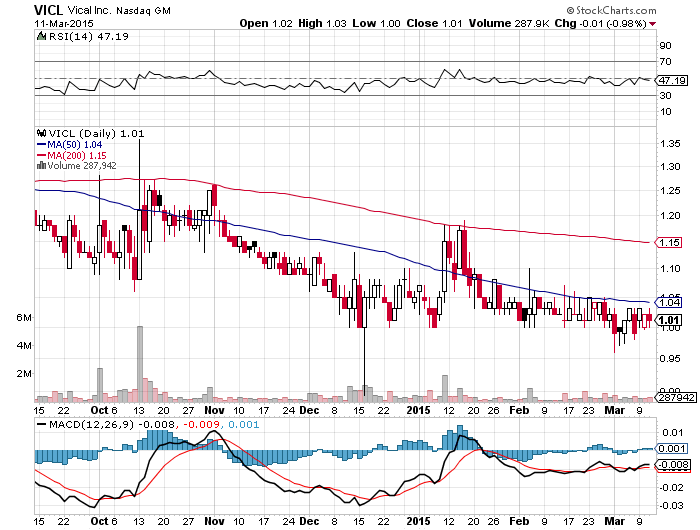
Task: Click the VICL ticker symbol
Action: click(48, 10)
